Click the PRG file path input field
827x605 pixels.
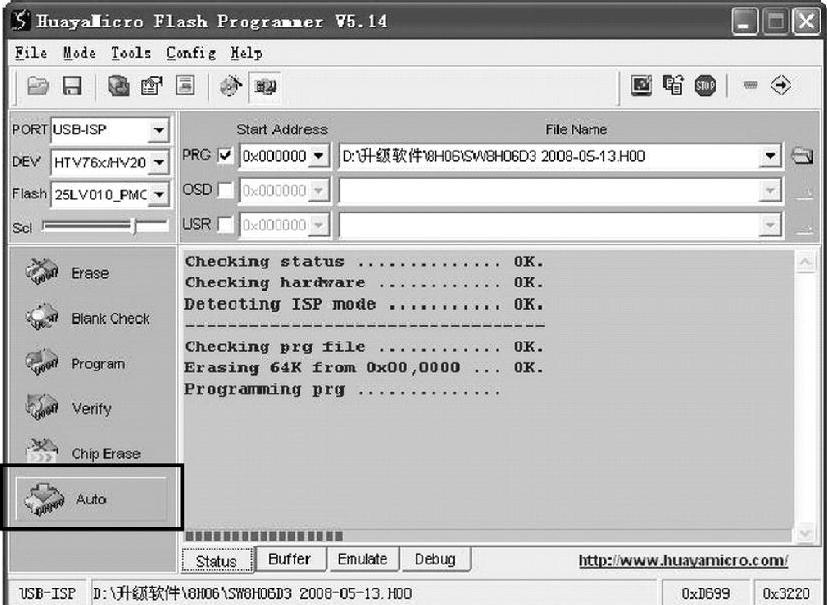point(550,156)
